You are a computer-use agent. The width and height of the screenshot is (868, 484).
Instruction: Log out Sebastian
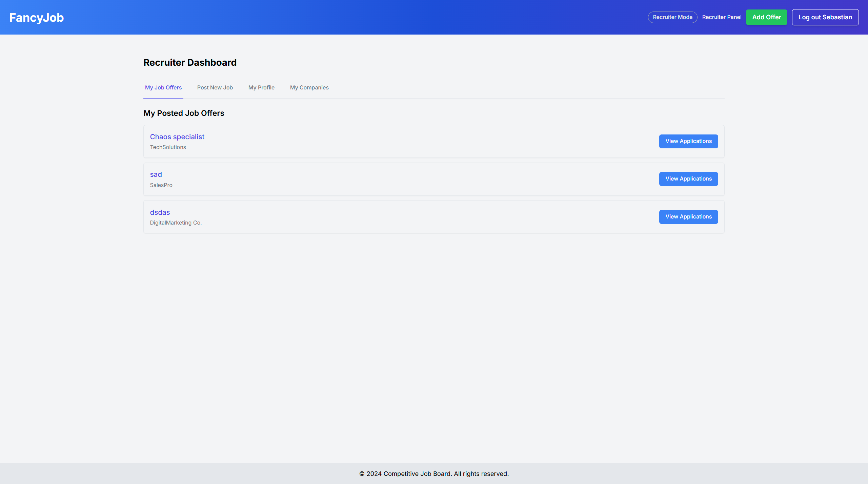point(825,17)
